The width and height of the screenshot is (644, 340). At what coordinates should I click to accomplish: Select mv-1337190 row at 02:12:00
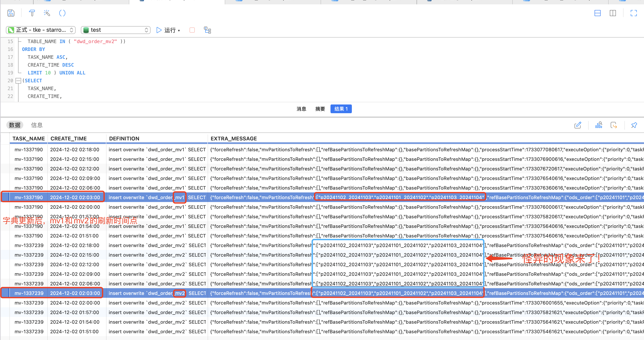pyautogui.click(x=322, y=169)
